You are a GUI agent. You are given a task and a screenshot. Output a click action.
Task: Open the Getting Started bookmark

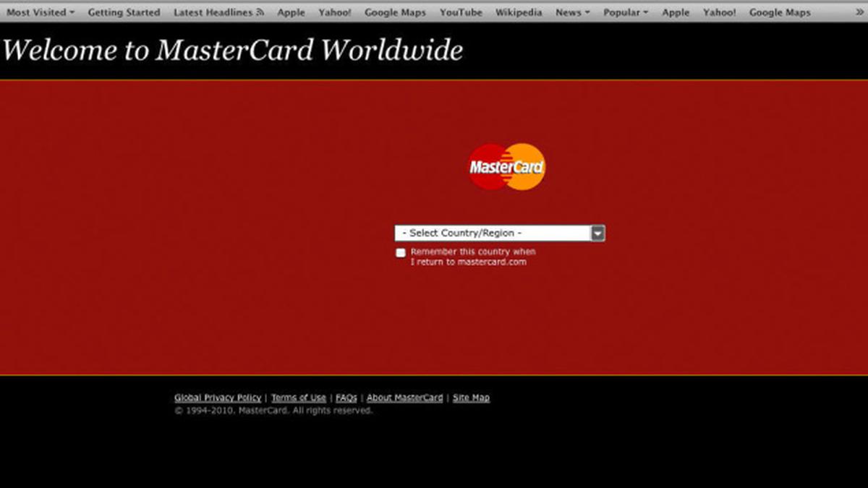(124, 12)
